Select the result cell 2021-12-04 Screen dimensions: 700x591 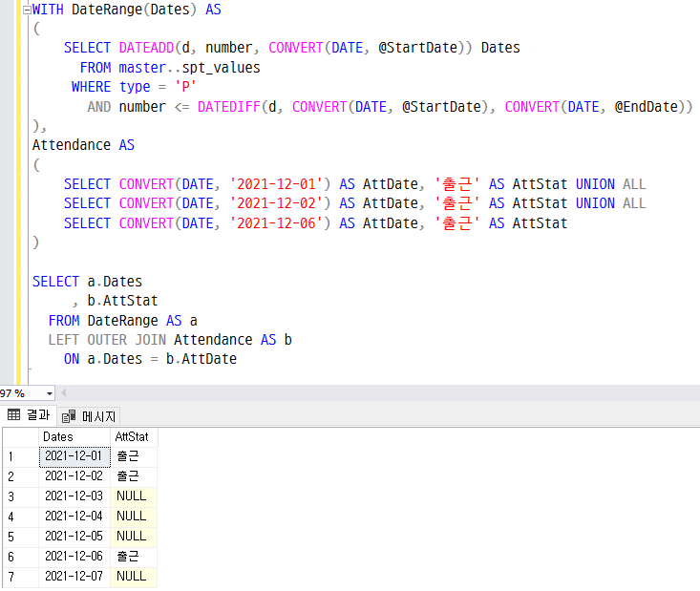click(x=74, y=517)
